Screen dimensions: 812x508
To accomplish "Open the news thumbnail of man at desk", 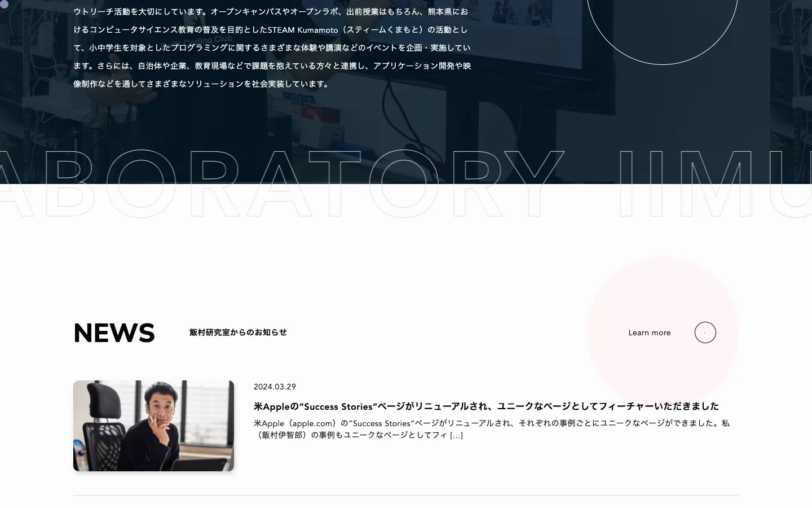I will click(153, 426).
